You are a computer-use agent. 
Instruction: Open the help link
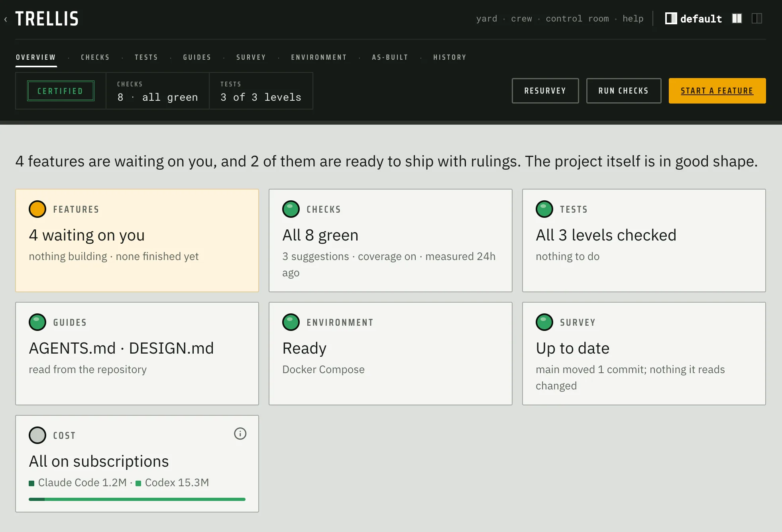[x=633, y=19]
